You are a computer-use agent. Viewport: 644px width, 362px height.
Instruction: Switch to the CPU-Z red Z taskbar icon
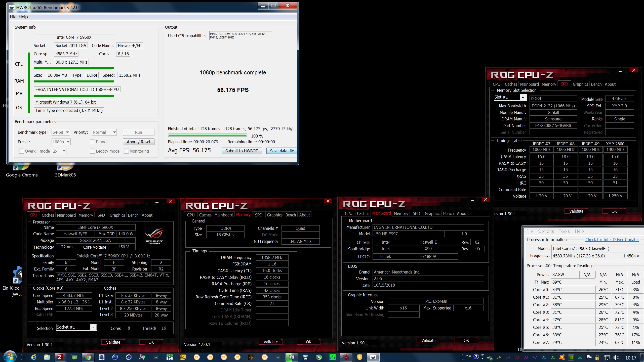pyautogui.click(x=60, y=357)
